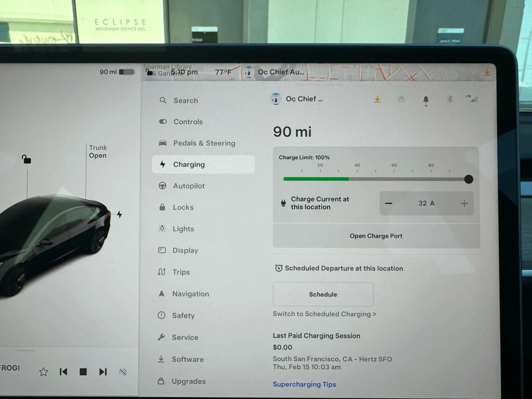The width and height of the screenshot is (532, 399).
Task: Tap the muted audio source icon
Action: (123, 372)
